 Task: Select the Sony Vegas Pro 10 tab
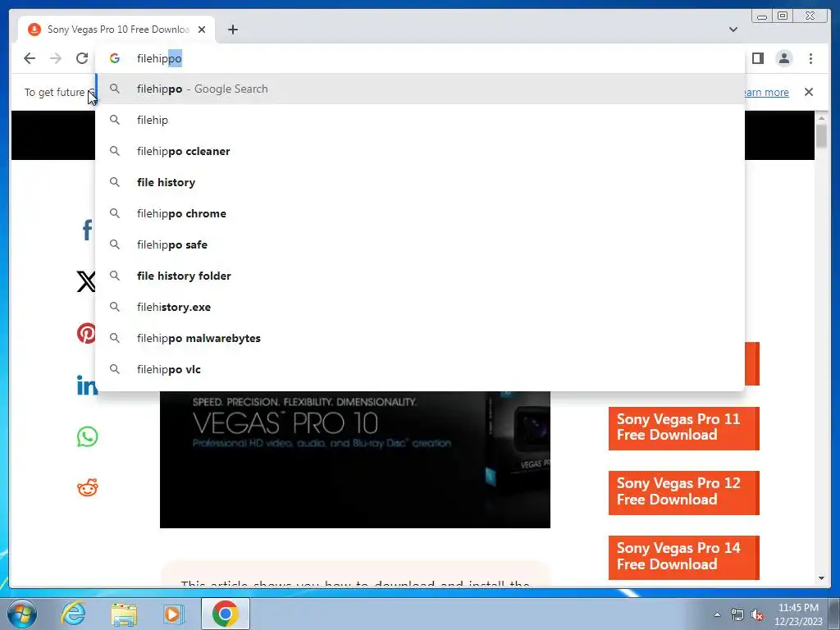click(x=116, y=30)
